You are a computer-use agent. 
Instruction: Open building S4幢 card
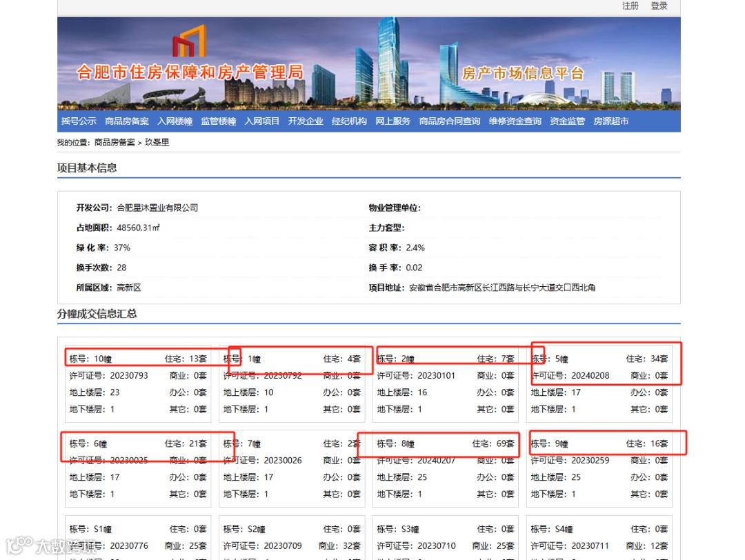point(599,538)
